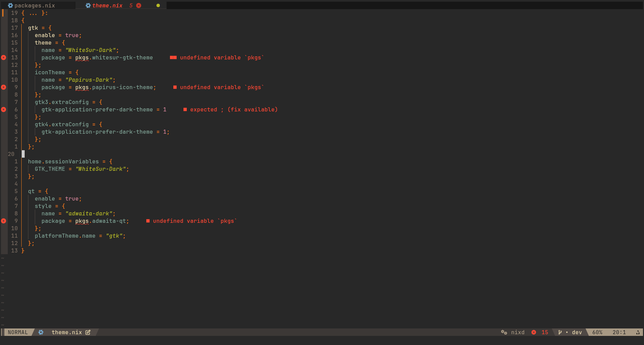
Task: Click home.sessionVariables attribute
Action: coord(63,161)
